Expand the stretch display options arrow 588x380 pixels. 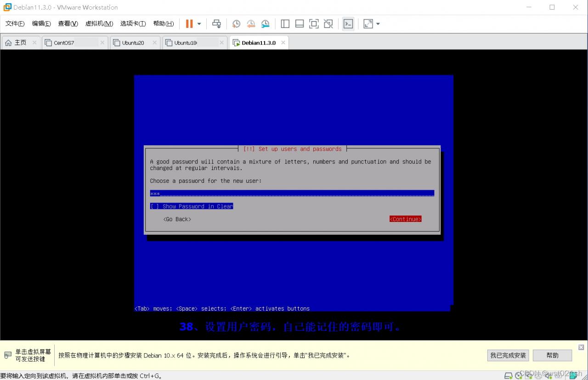tap(378, 24)
